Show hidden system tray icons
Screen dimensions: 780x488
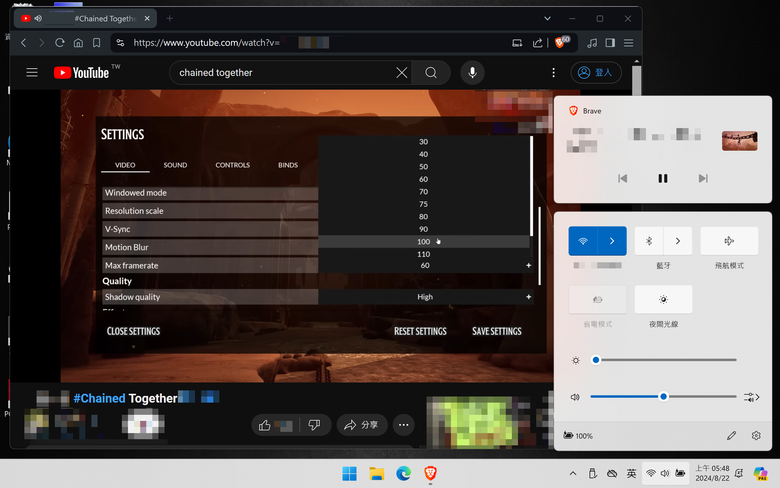tap(573, 474)
